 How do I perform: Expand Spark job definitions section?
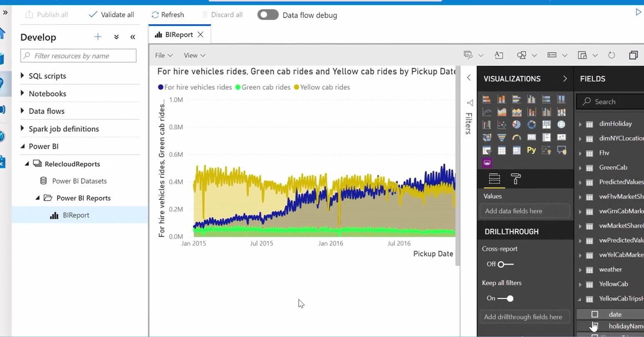point(22,128)
